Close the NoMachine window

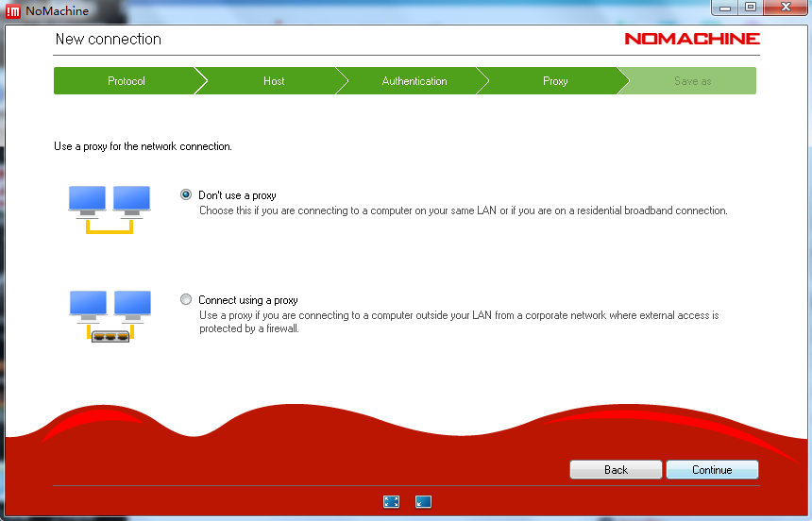(x=786, y=8)
